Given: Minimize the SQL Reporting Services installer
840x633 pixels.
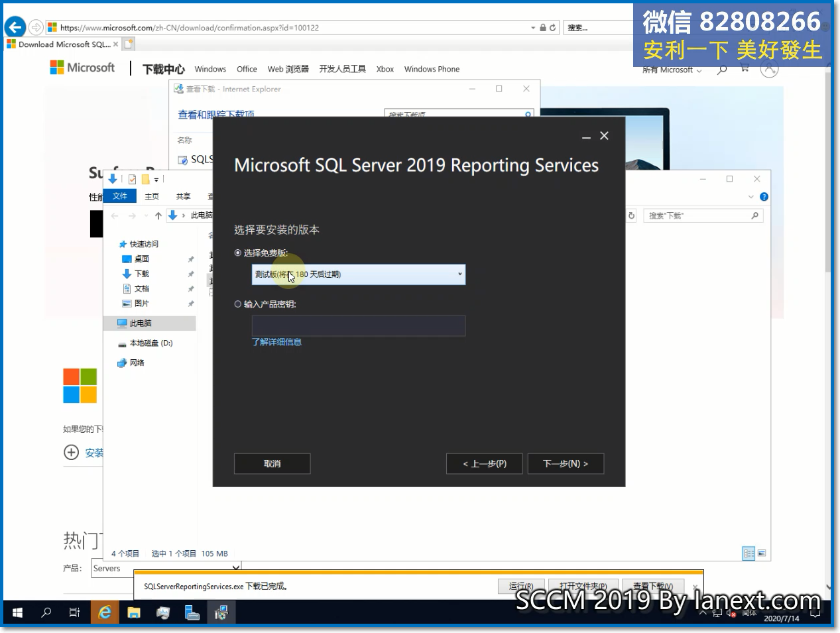Looking at the screenshot, I should click(586, 136).
